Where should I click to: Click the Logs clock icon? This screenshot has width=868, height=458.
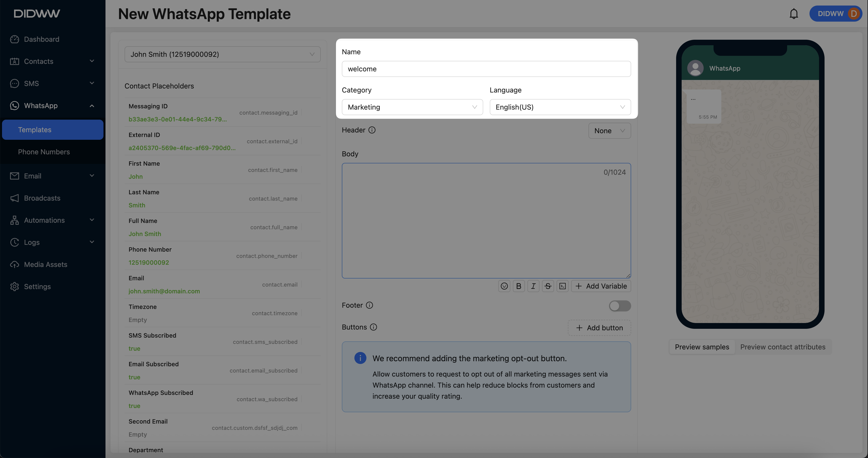click(x=15, y=242)
